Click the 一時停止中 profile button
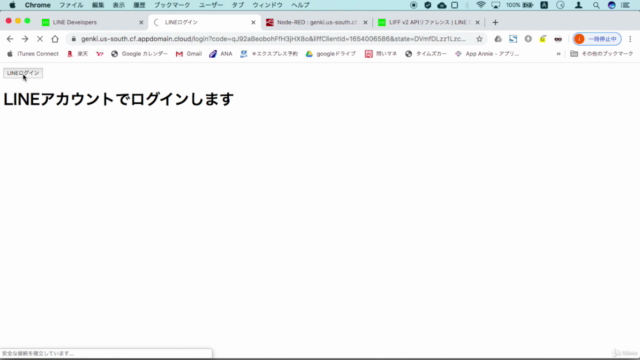The image size is (640, 360). click(x=597, y=39)
